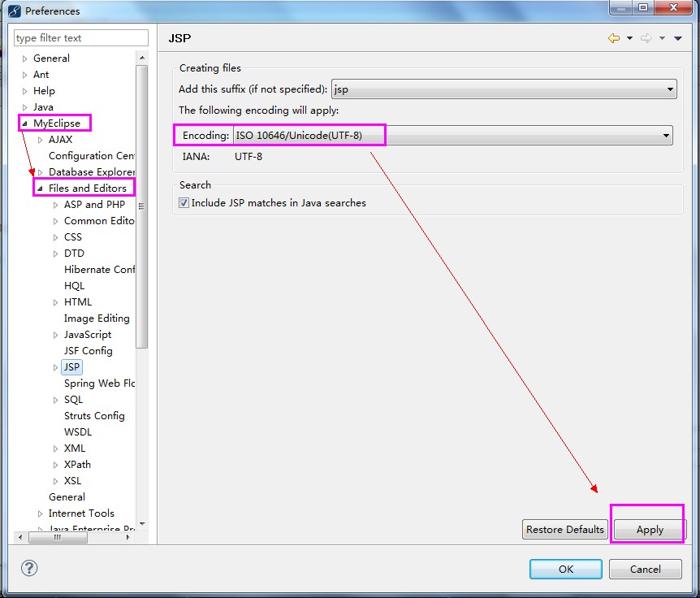Screen dimensions: 700x598
Task: Expand the DTD node arrow
Action: pos(55,253)
